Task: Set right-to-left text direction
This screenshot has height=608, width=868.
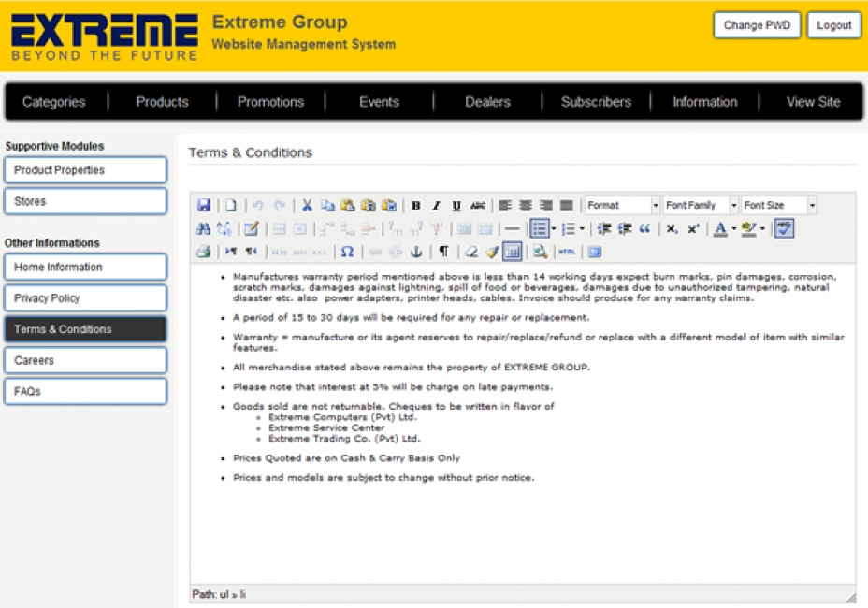Action: (x=252, y=252)
